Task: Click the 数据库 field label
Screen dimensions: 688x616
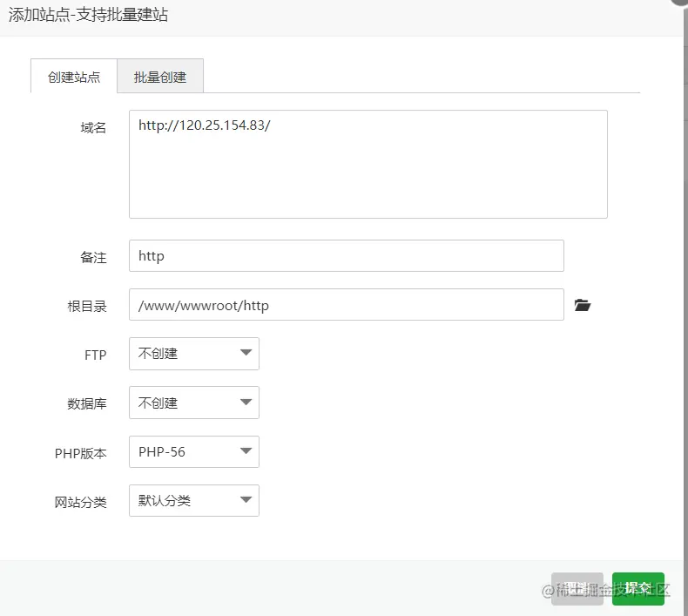Action: point(87,403)
